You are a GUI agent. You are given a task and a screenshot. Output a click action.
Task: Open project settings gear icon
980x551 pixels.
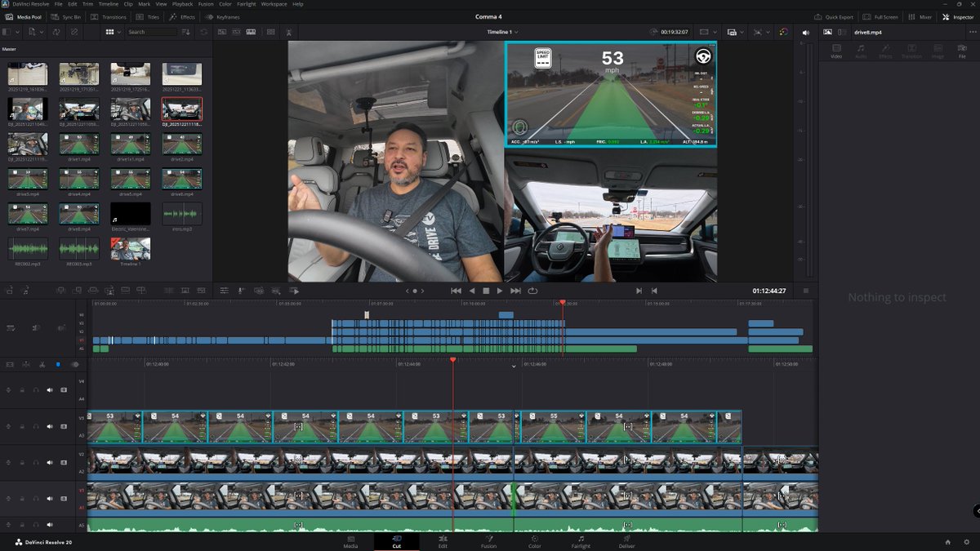[966, 542]
